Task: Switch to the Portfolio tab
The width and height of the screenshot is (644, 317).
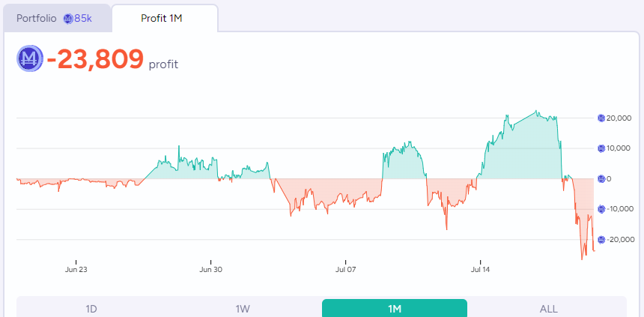Action: (54, 18)
